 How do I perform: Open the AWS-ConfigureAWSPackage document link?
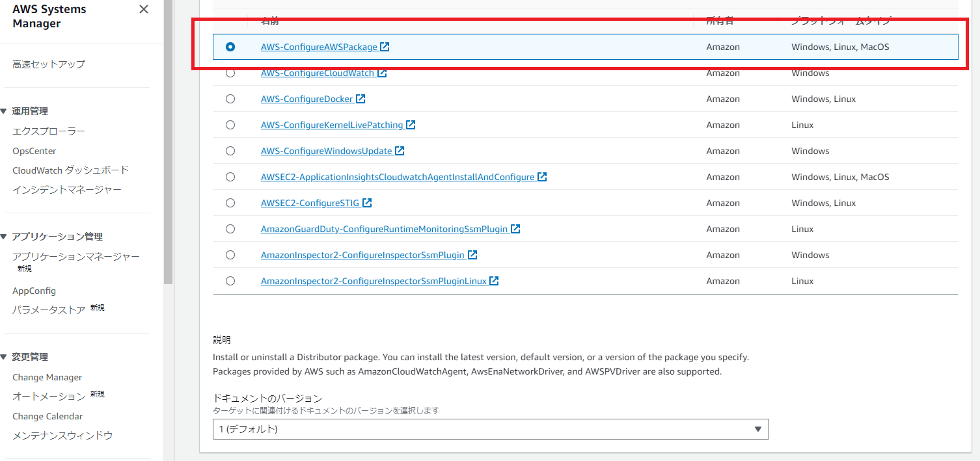click(x=319, y=47)
